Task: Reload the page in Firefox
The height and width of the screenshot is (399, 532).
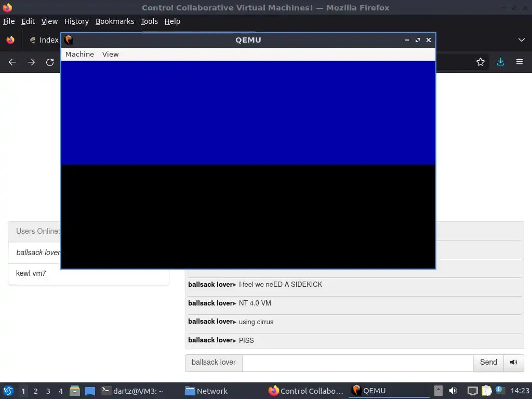Action: (50, 62)
